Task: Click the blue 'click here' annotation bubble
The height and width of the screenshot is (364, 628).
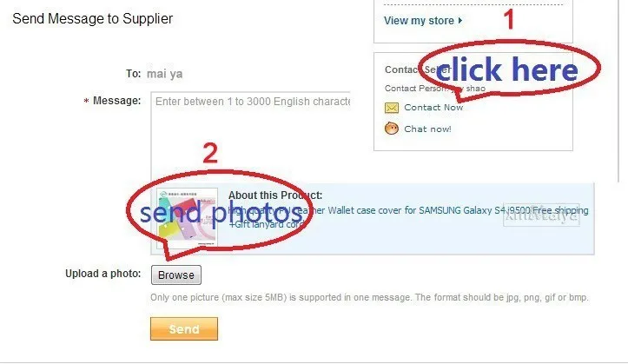Action: tap(506, 69)
